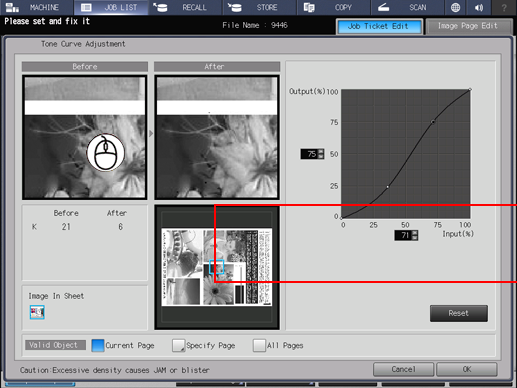Click the blue selection box on page preview
517x388 pixels.
217,267
